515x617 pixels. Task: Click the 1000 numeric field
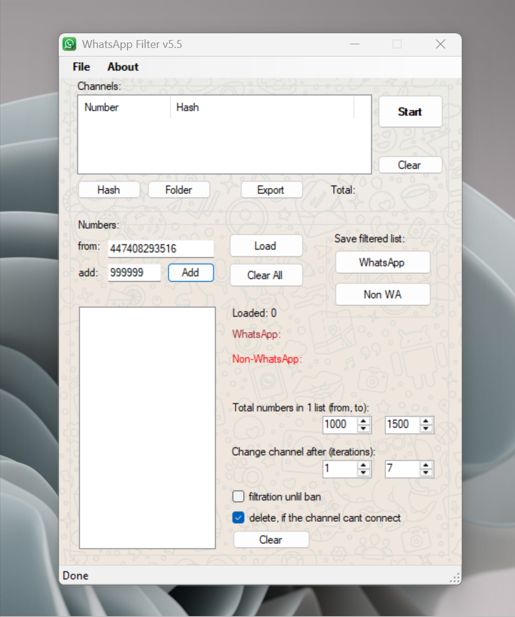(340, 425)
